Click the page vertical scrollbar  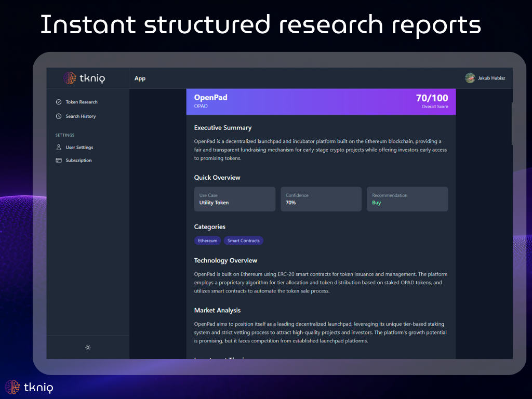click(511, 124)
